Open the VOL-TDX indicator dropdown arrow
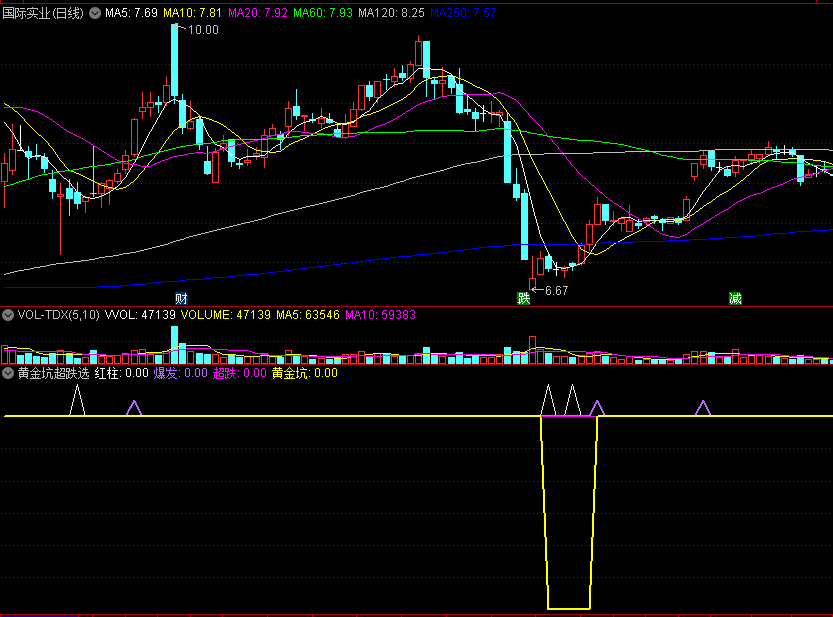 (x=7, y=315)
